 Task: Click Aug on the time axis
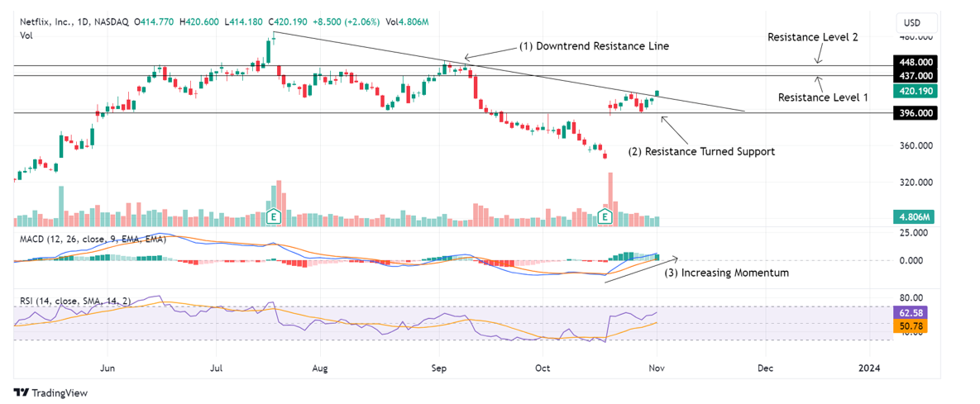pyautogui.click(x=319, y=368)
